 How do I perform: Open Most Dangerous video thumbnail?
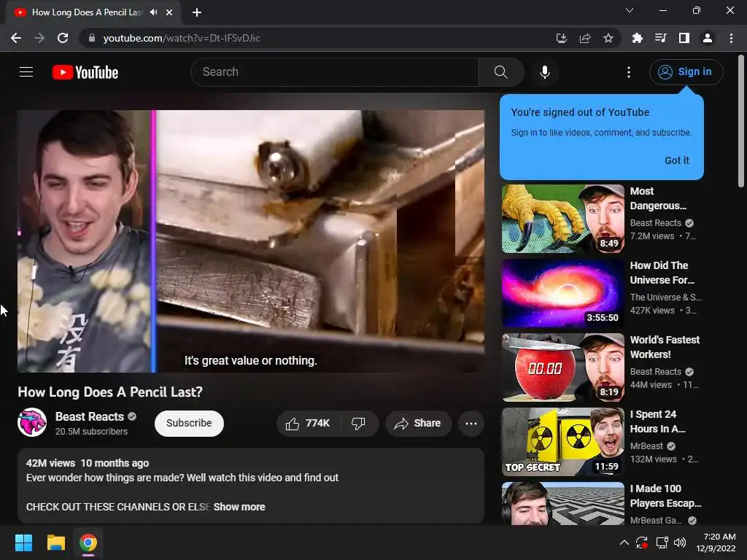click(x=562, y=219)
